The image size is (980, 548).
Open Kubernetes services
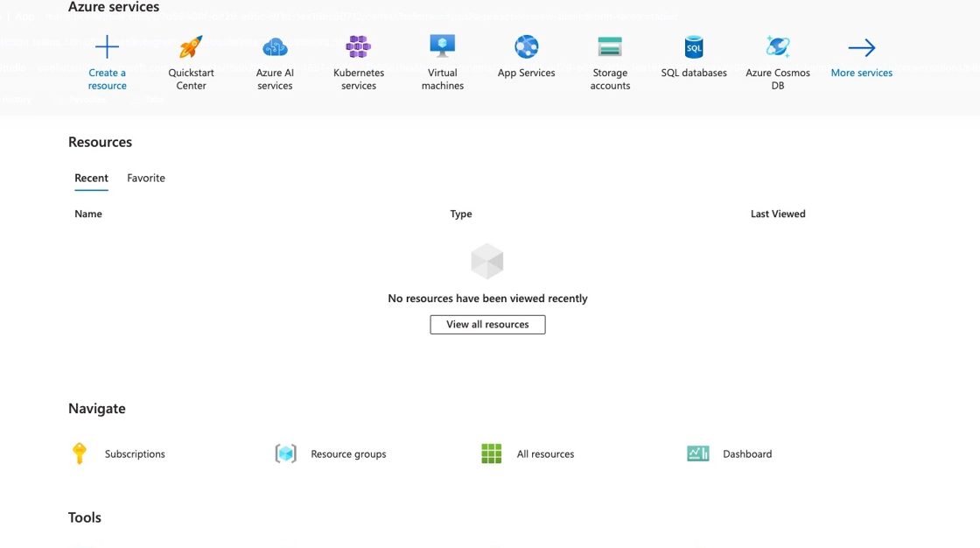[x=358, y=59]
